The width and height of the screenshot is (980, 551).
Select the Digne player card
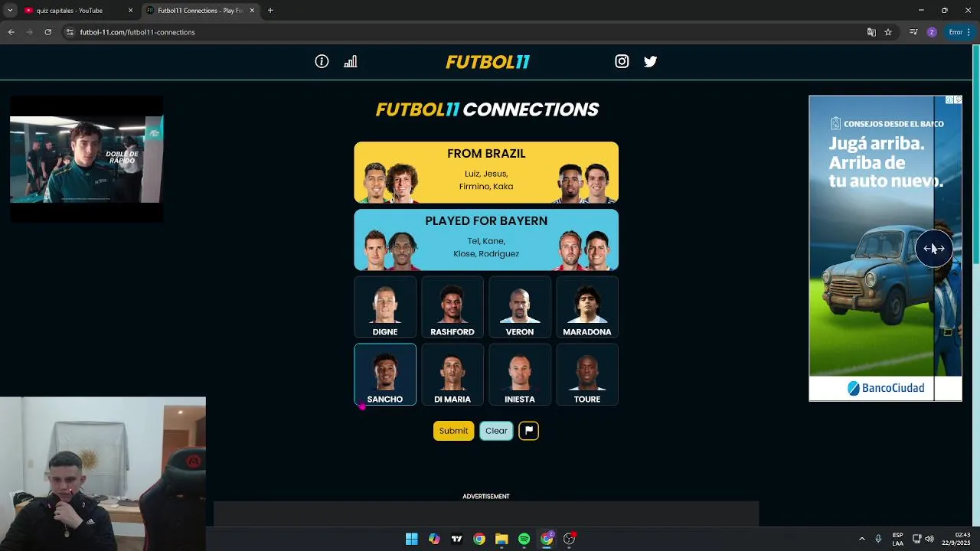pos(385,307)
